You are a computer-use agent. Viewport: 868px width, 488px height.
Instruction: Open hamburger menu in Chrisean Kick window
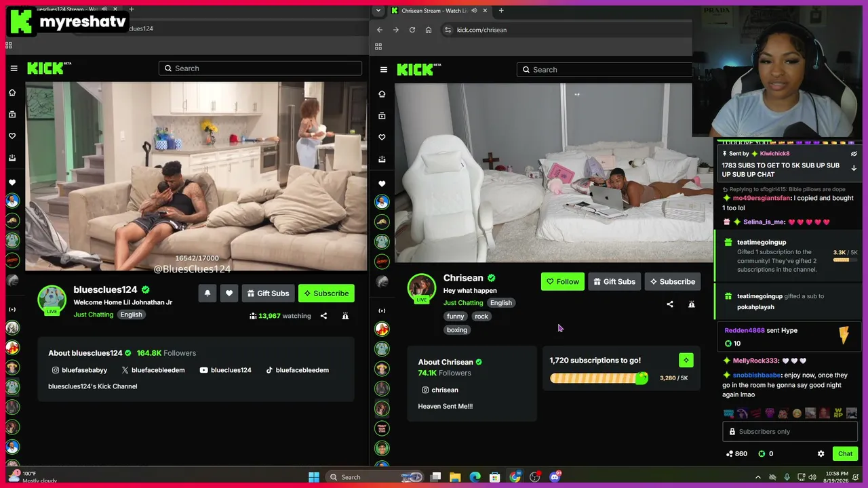(x=384, y=70)
